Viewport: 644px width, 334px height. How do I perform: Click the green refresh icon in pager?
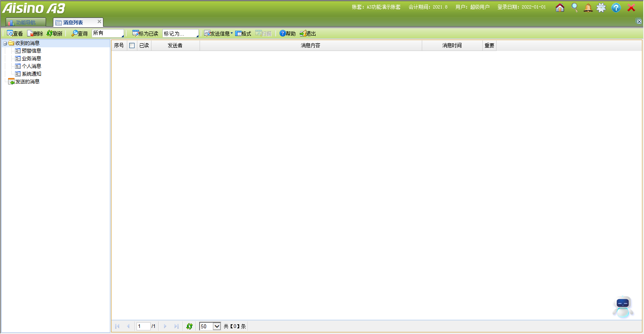coord(189,326)
